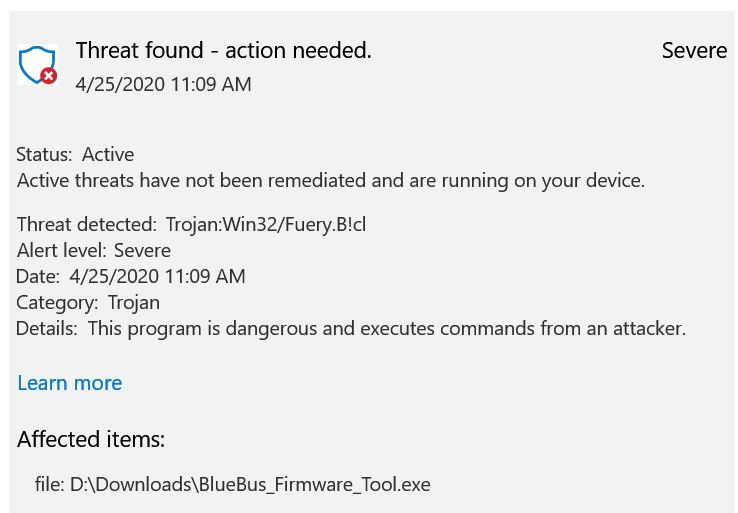Click the 'Active' status value
Screen dimensions: 738x513
[108, 154]
